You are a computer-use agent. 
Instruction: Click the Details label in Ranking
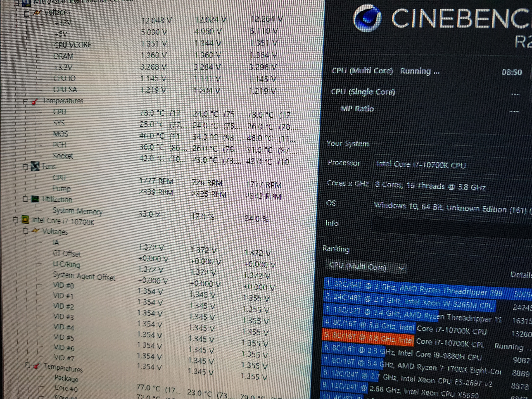[x=521, y=275]
